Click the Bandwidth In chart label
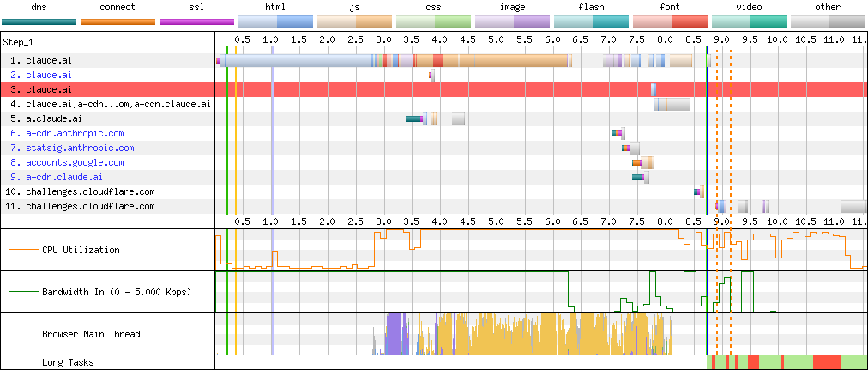This screenshot has height=370, width=868. 116,292
